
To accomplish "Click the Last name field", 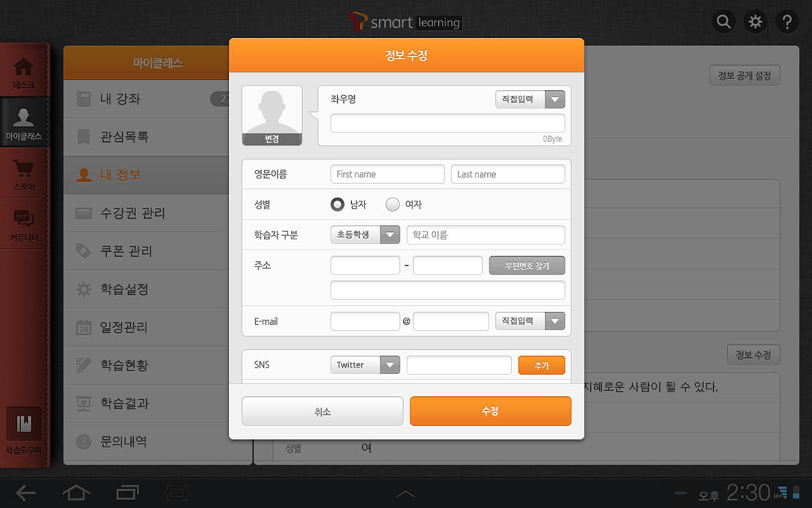I will click(x=508, y=174).
